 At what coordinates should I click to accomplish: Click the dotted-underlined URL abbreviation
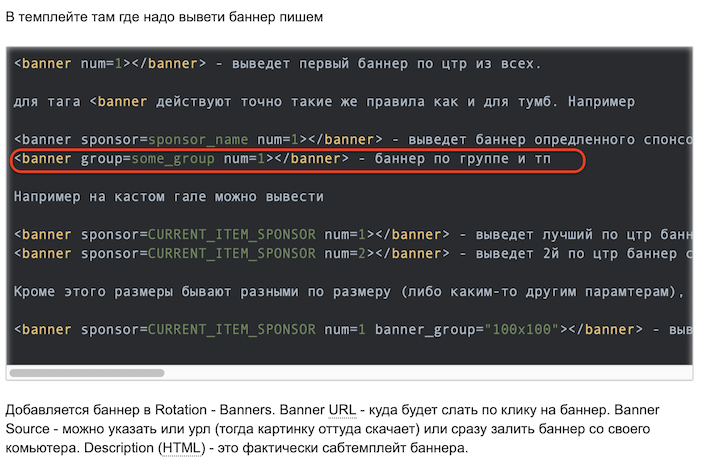[x=342, y=410]
